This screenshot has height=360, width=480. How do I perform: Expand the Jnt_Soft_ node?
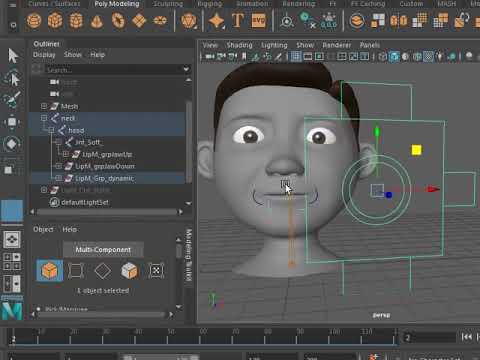58,142
